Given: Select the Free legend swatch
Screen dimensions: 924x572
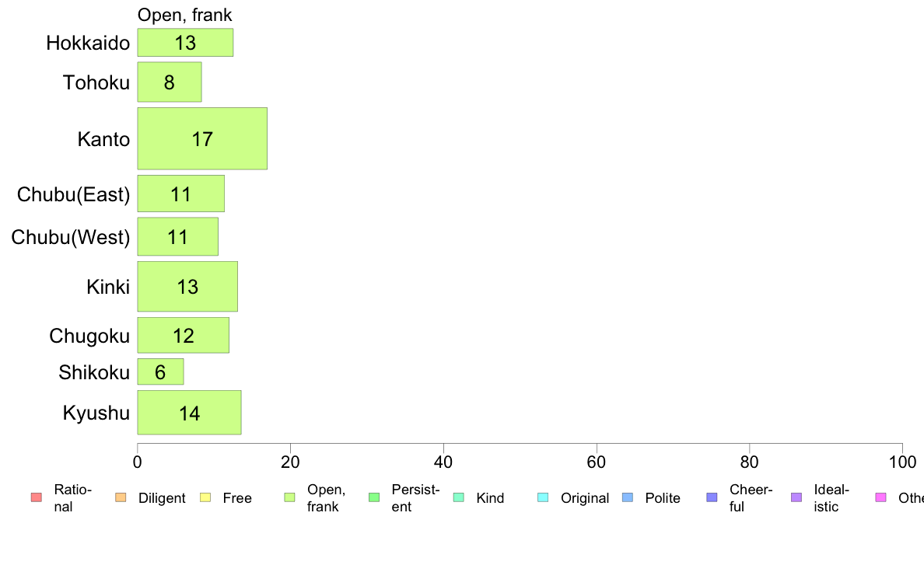Looking at the screenshot, I should click(205, 497).
